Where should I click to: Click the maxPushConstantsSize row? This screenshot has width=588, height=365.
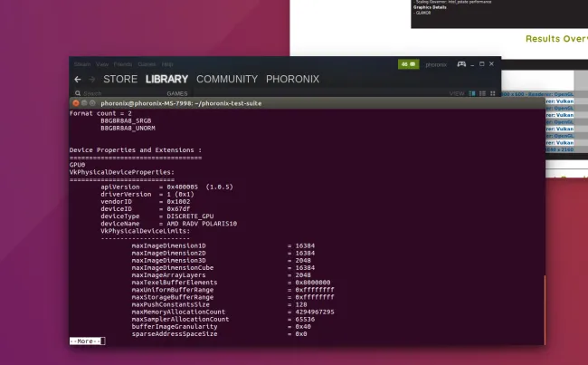[x=220, y=304]
